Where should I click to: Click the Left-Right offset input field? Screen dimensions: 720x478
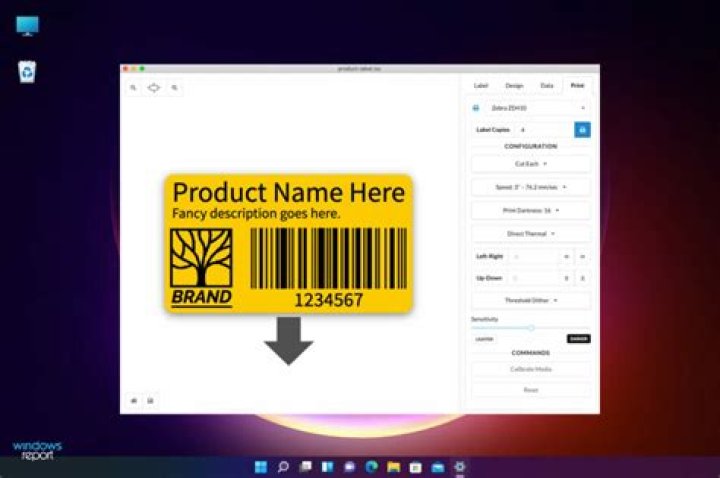click(x=533, y=257)
